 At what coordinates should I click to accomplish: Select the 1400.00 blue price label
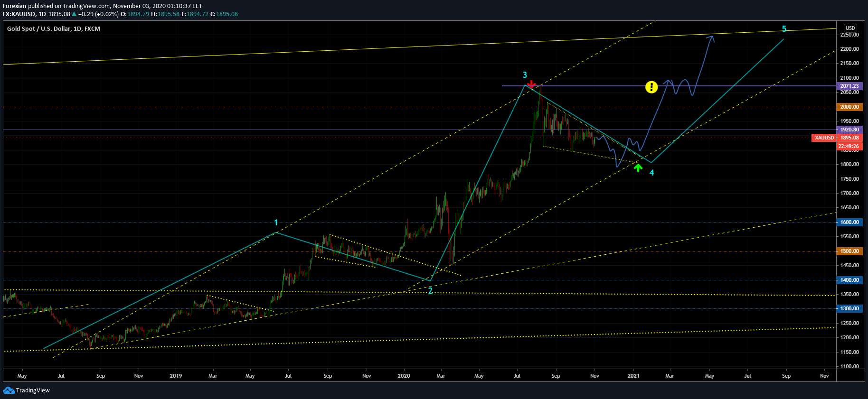click(849, 280)
